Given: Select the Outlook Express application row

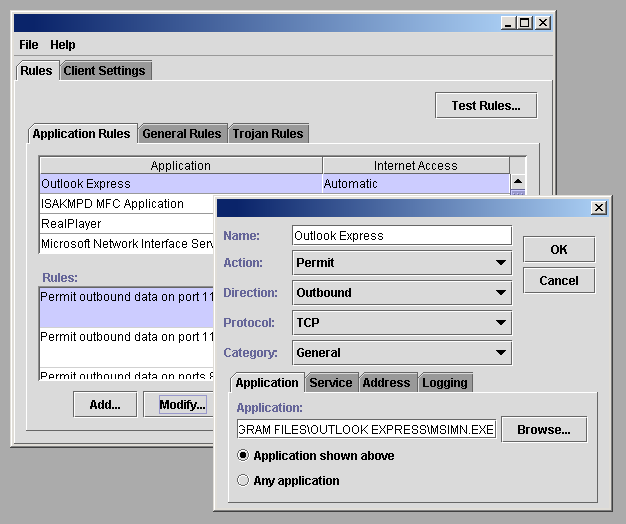Looking at the screenshot, I should (275, 184).
